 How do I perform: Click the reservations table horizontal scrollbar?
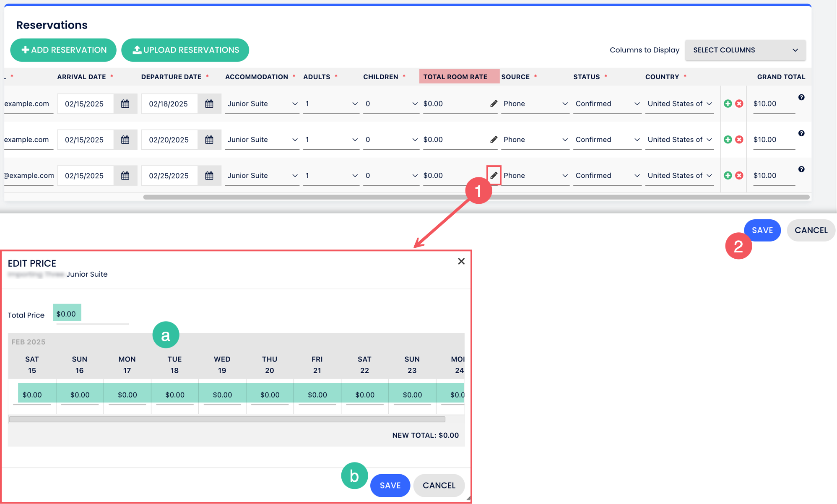click(476, 197)
